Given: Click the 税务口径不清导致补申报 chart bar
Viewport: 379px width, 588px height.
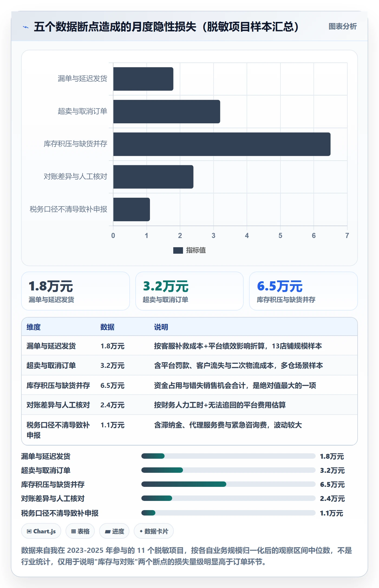Looking at the screenshot, I should coord(132,209).
